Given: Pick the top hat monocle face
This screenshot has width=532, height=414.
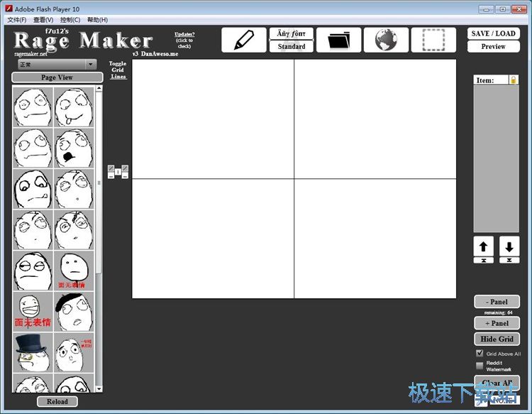Looking at the screenshot, I should tap(33, 352).
